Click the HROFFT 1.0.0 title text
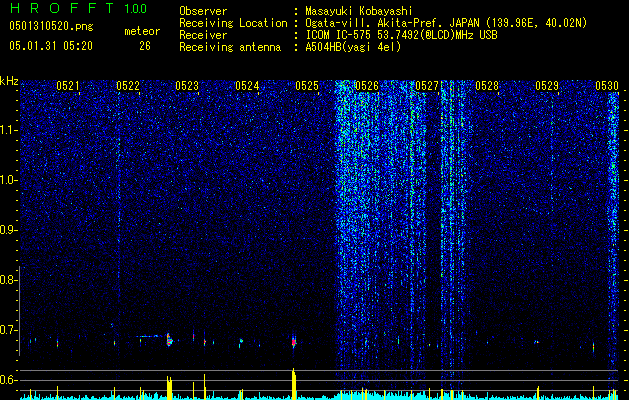This screenshot has height=400, width=629. click(78, 8)
